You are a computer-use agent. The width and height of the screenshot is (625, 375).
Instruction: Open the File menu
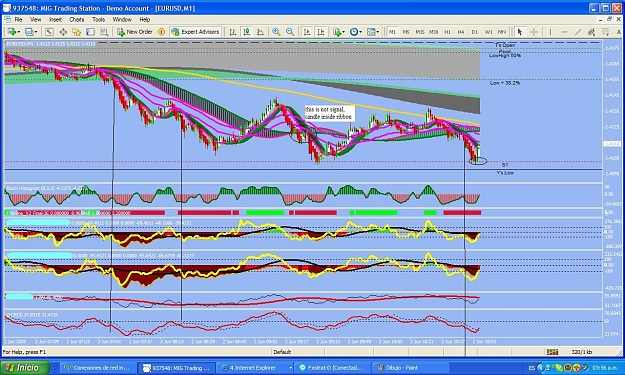(18, 20)
